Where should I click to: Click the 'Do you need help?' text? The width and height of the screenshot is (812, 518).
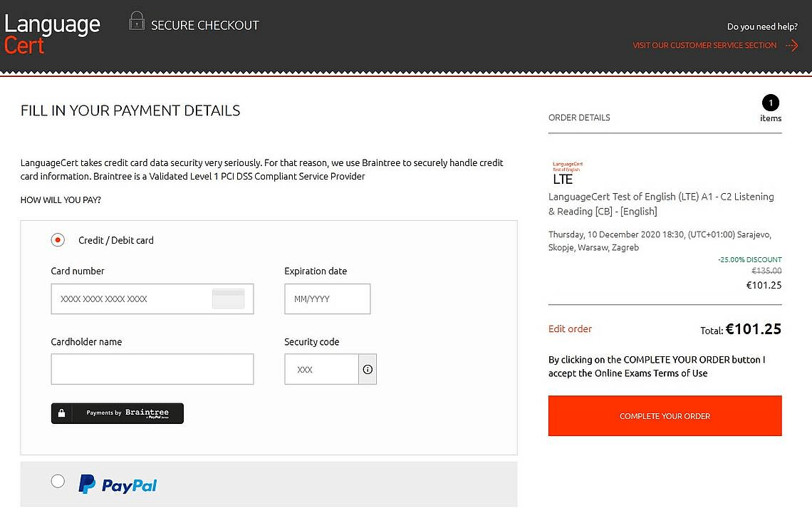pos(762,26)
